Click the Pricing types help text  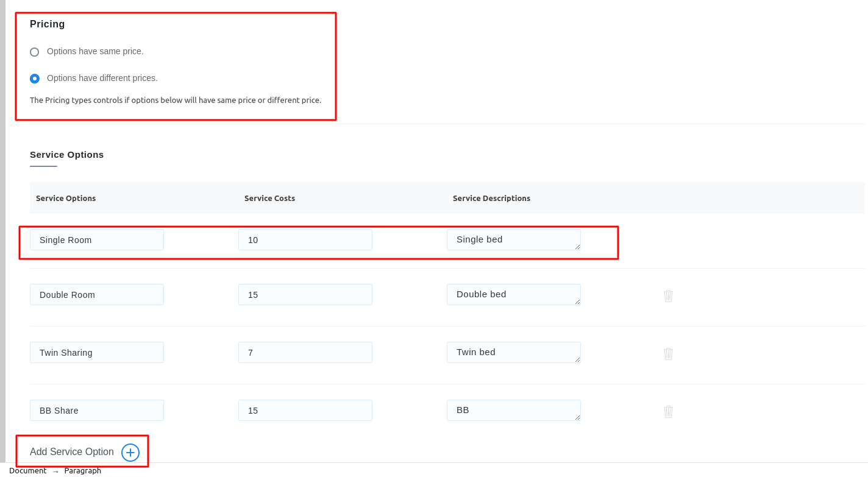176,100
